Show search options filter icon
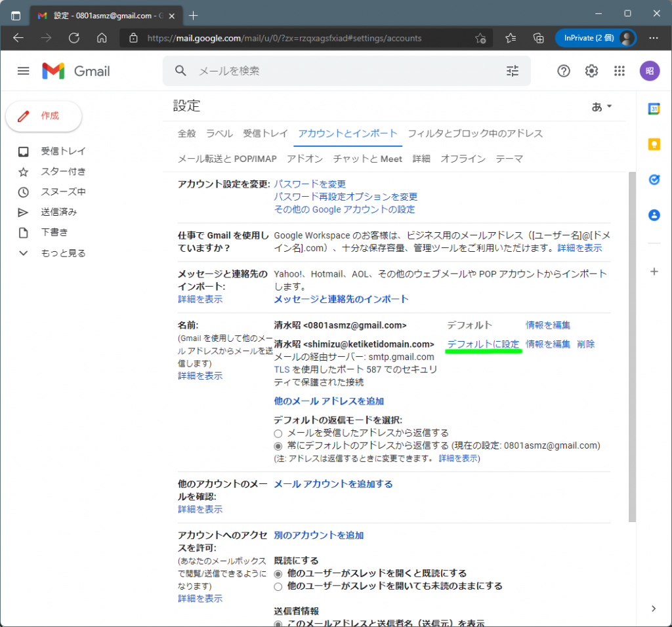The image size is (672, 627). pos(512,71)
